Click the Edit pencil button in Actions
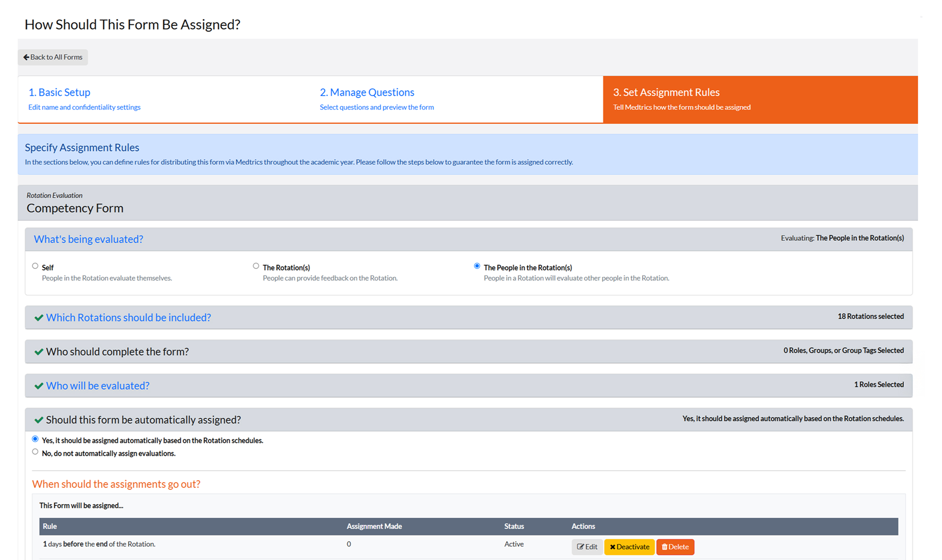Screen dimensions: 942x560 [x=587, y=547]
